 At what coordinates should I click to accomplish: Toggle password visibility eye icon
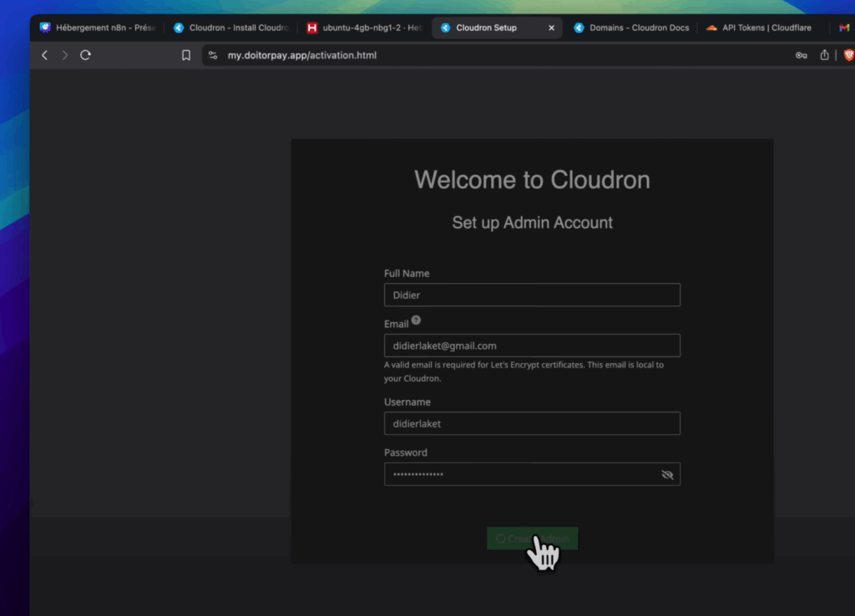667,474
